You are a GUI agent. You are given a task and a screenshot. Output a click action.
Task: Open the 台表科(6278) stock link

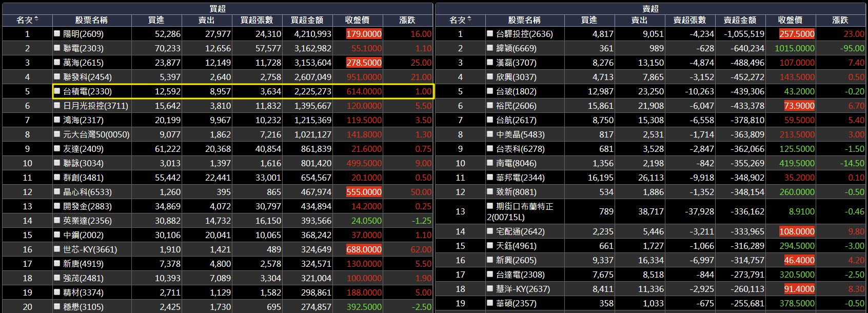coord(520,149)
